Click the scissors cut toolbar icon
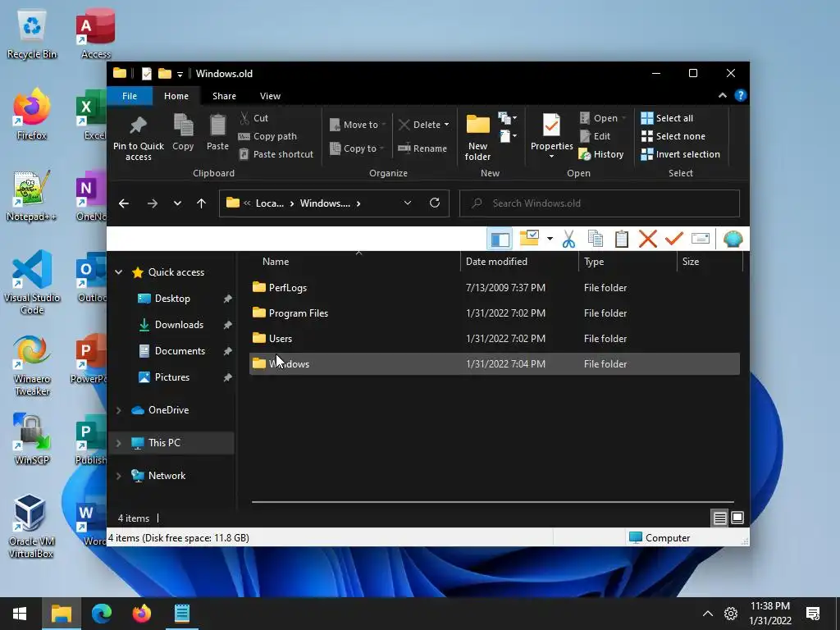 tap(569, 239)
